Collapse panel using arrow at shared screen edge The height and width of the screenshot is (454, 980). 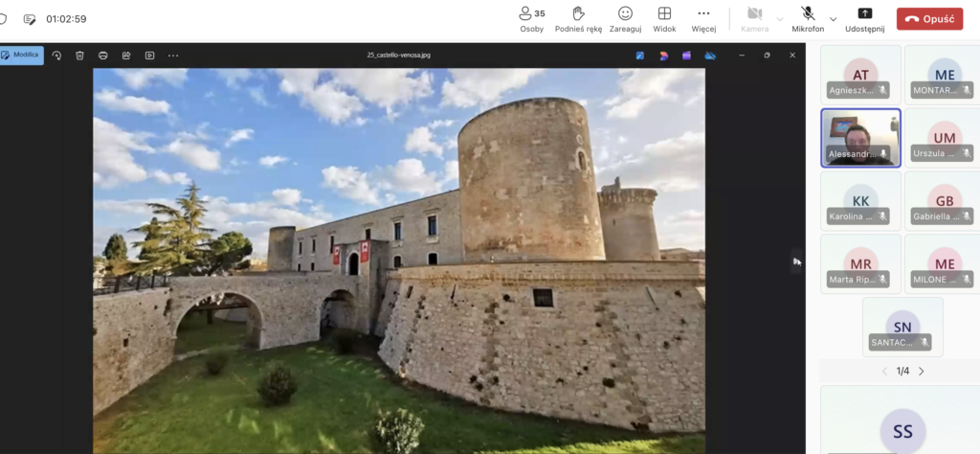tap(796, 261)
